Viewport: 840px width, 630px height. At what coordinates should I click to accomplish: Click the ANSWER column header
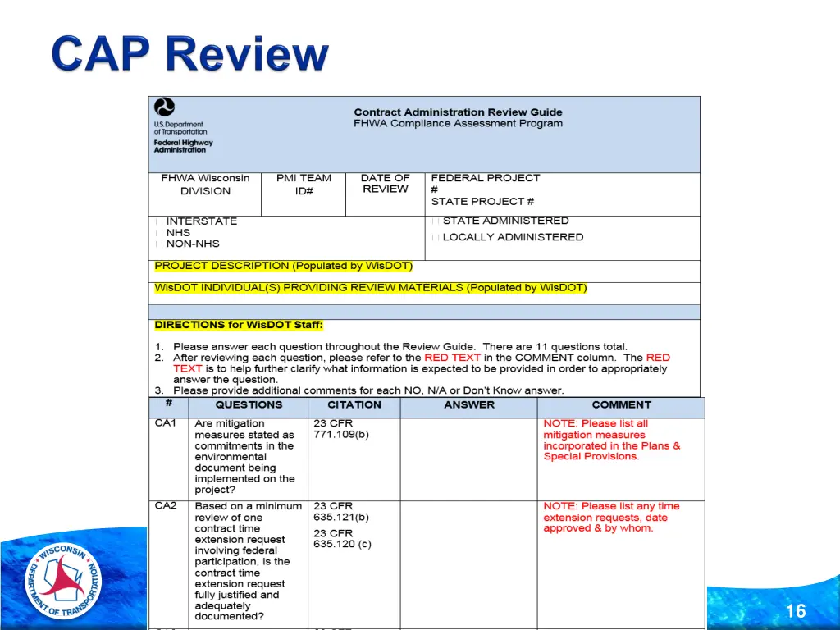(468, 407)
